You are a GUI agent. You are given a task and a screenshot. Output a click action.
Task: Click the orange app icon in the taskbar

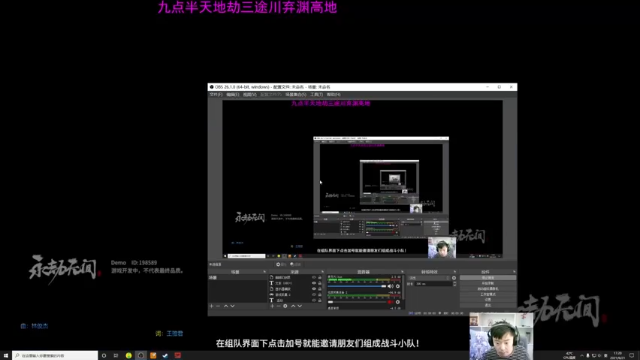click(153, 356)
